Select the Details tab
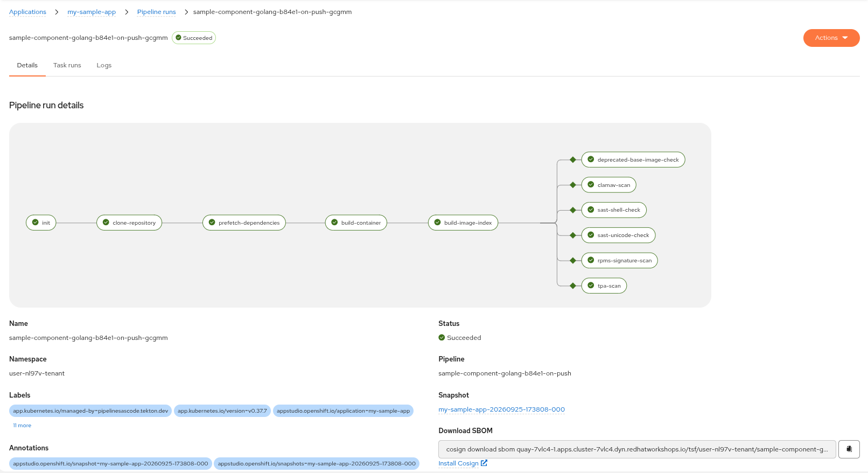 [x=27, y=65]
